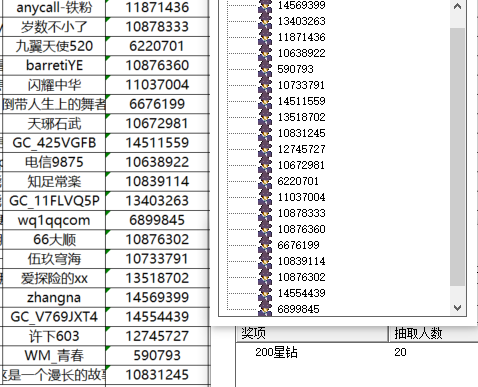Screen dimensions: 478x387
Task: Click spreadsheet cell wq1qqcom
Action: (54, 220)
